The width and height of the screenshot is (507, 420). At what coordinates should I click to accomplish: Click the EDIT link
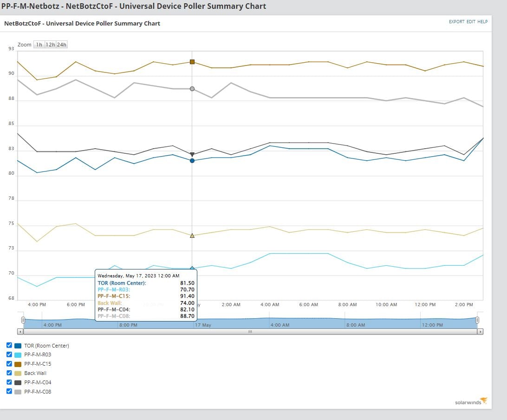(x=471, y=22)
